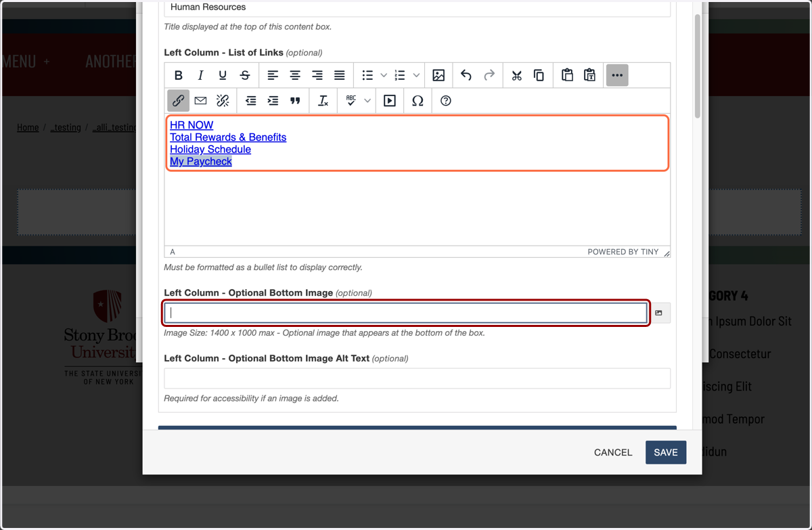
Task: Open numbered list style dropdown arrow
Action: (416, 75)
